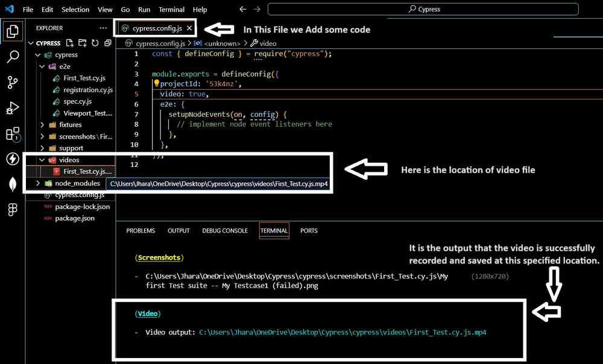Image resolution: width=603 pixels, height=364 pixels.
Task: Open Source Control view in activity bar
Action: pyautogui.click(x=12, y=82)
